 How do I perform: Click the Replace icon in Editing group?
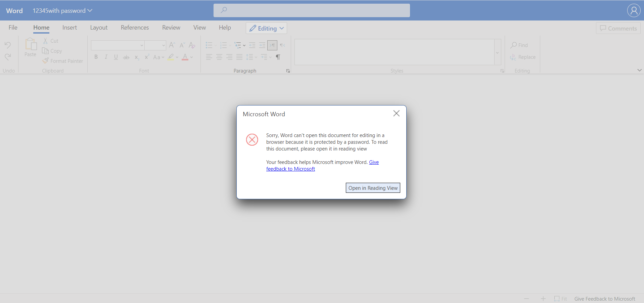point(513,57)
